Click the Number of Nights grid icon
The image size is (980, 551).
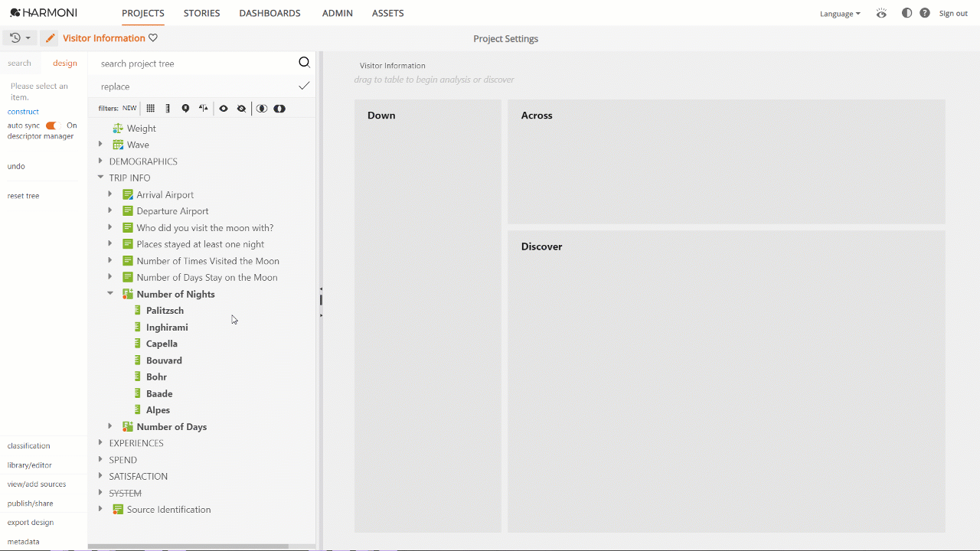(128, 294)
